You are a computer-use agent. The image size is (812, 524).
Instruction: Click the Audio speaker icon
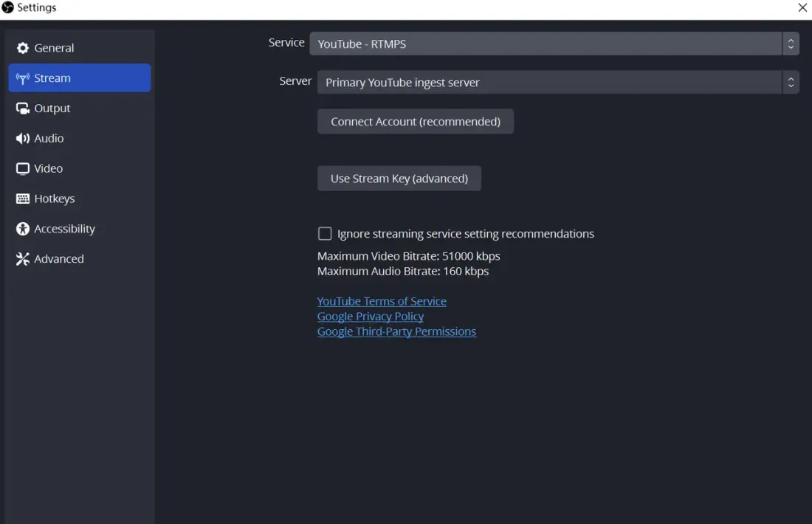point(22,138)
